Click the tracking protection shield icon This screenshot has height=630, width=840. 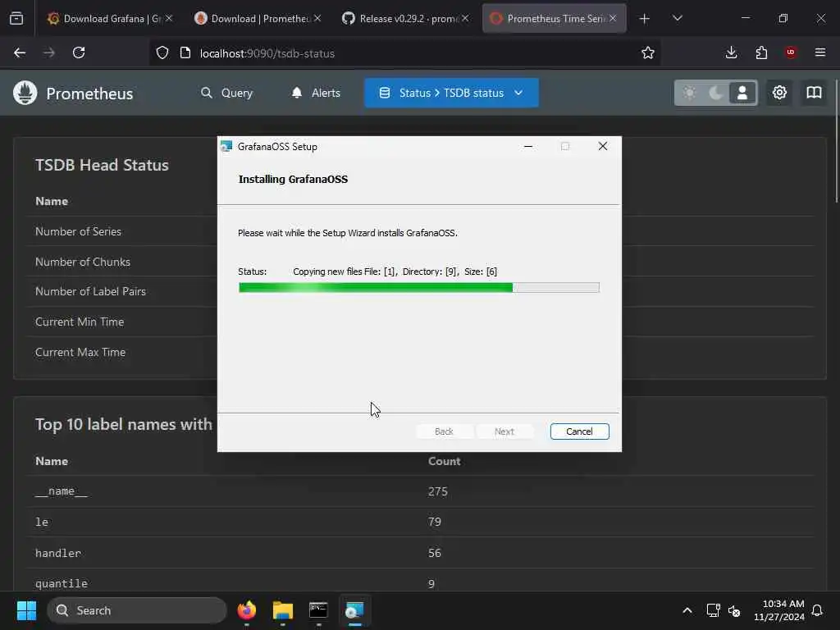pyautogui.click(x=162, y=52)
